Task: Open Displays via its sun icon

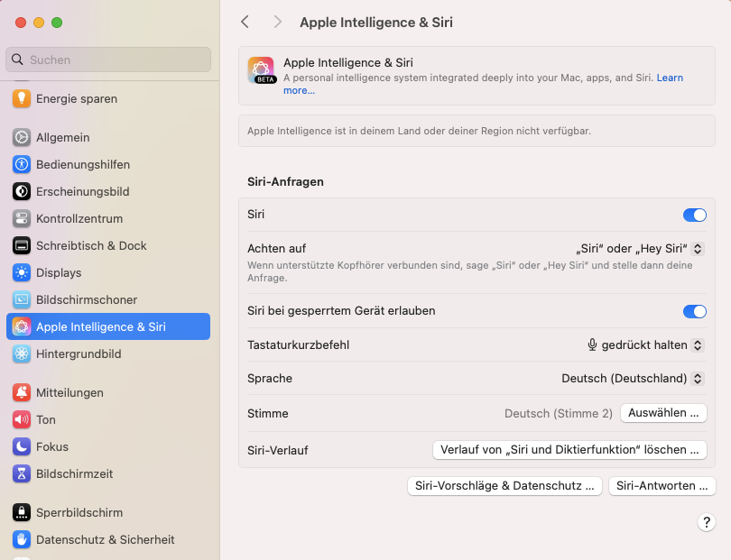Action: [22, 272]
